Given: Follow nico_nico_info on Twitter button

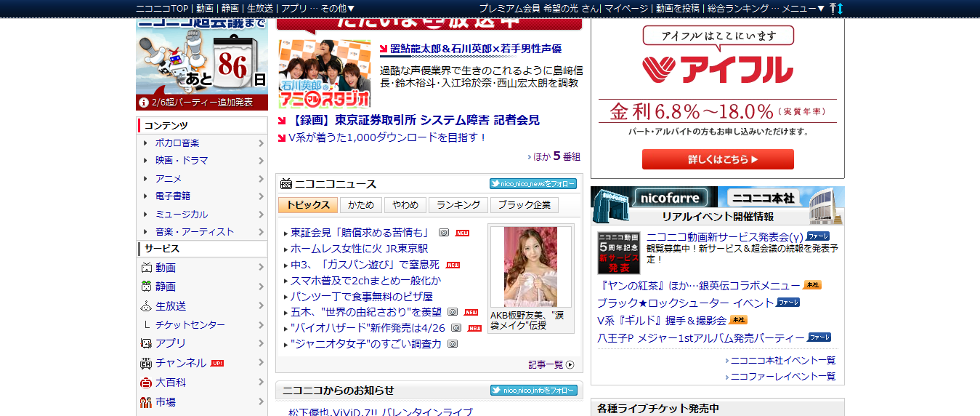Looking at the screenshot, I should 534,391.
